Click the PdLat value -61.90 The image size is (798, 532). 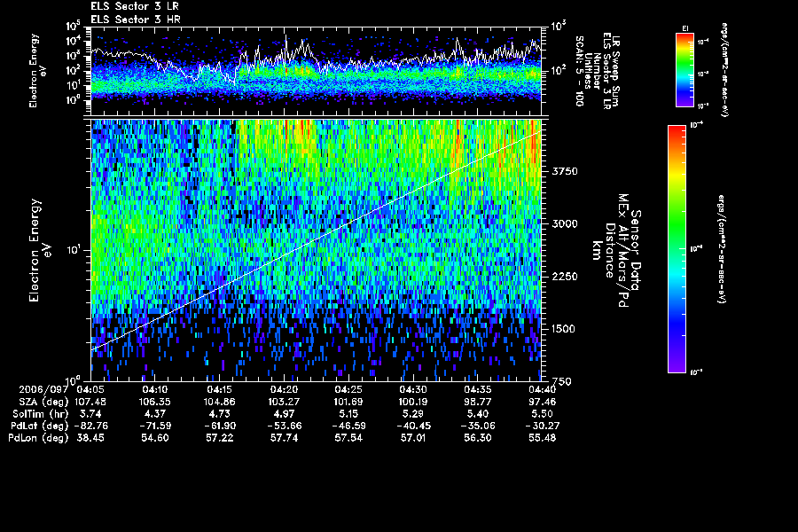[219, 426]
